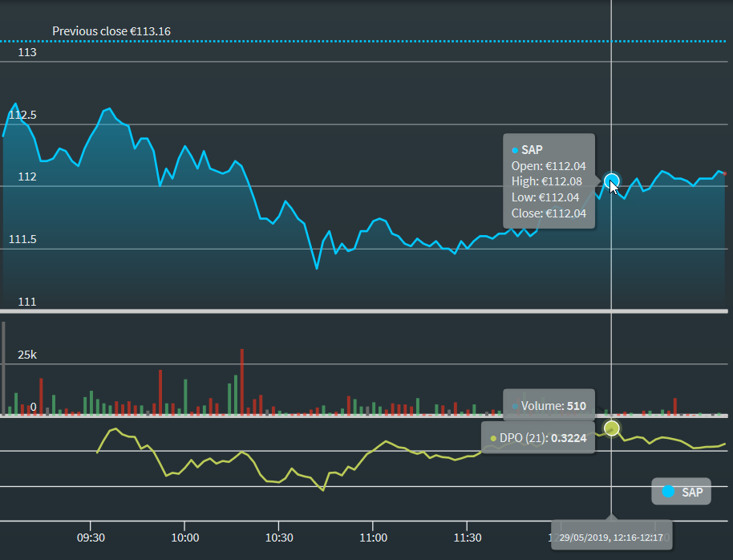Select the 10:00 time axis label
This screenshot has height=560, width=733.
point(184,538)
